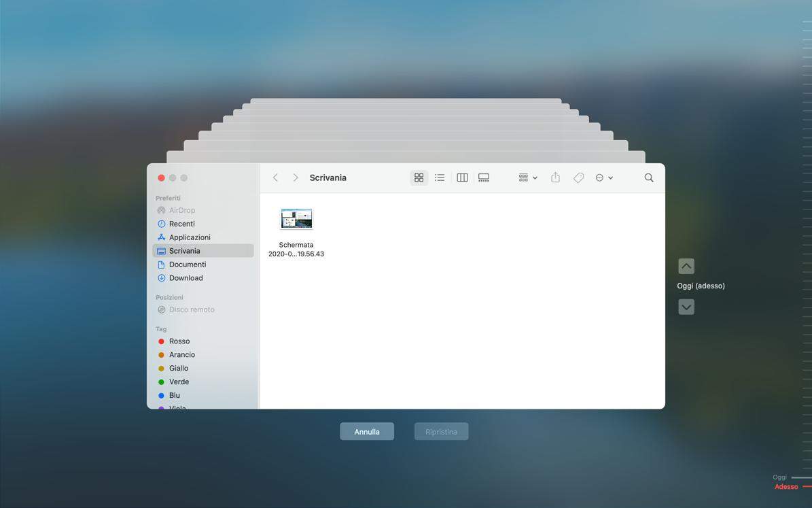Switch to icon grid view
Screen dimensions: 812x508
pyautogui.click(x=419, y=177)
